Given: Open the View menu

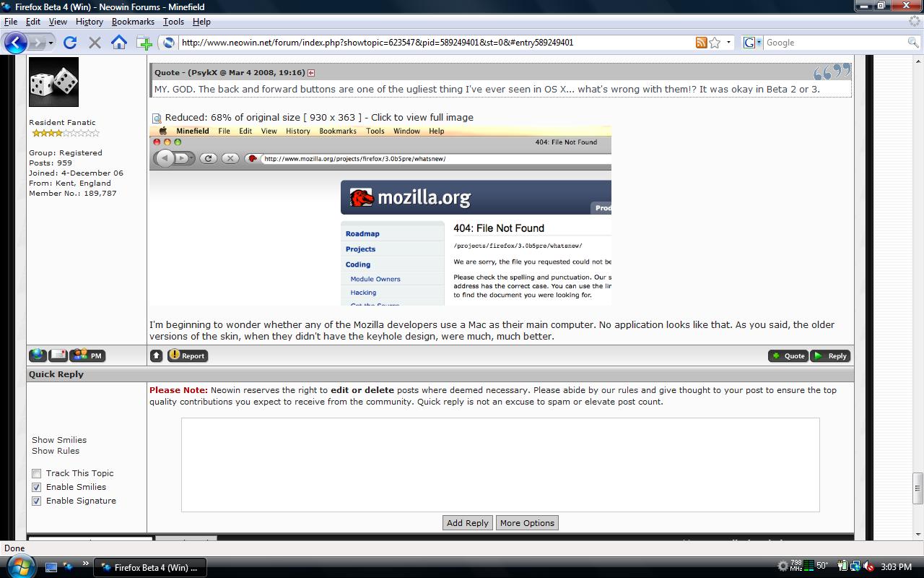Looking at the screenshot, I should point(58,22).
